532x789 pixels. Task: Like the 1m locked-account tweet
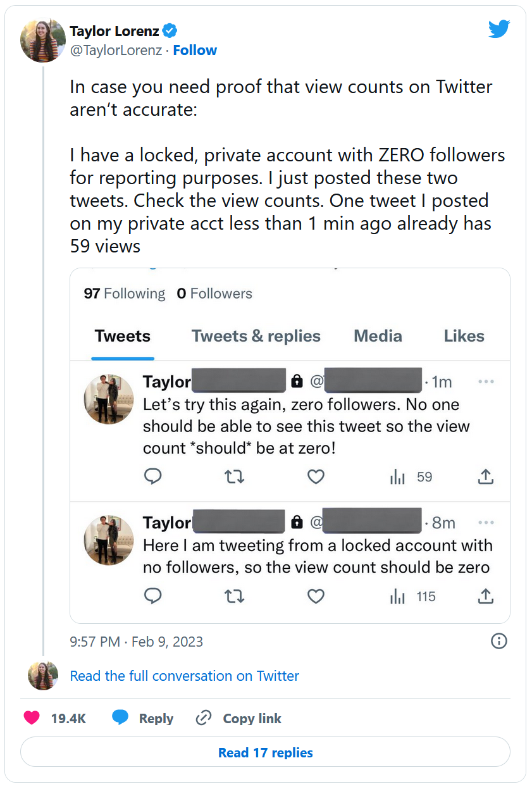pyautogui.click(x=316, y=477)
